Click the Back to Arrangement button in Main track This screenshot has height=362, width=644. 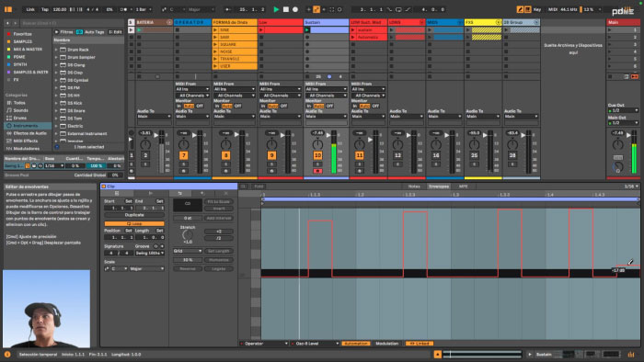click(x=635, y=76)
